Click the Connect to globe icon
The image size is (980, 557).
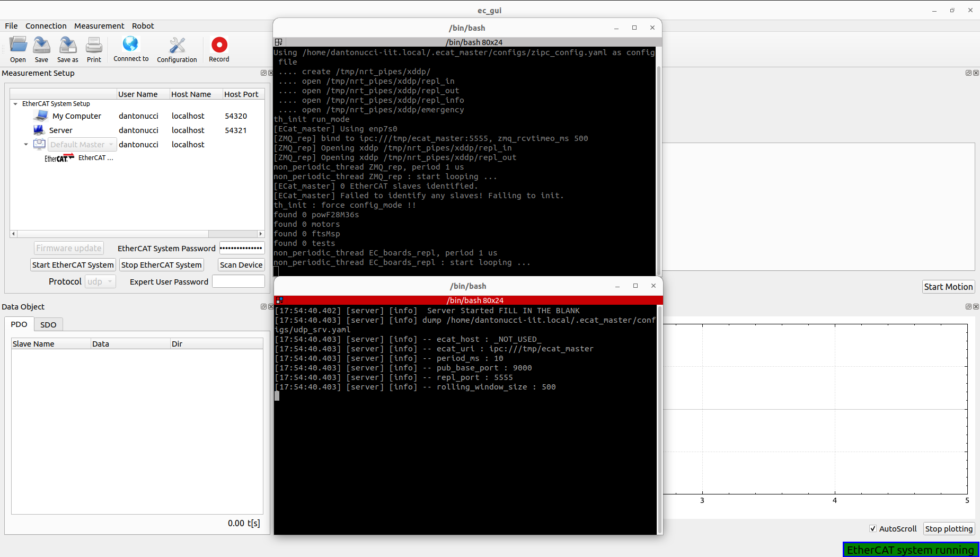click(x=130, y=43)
